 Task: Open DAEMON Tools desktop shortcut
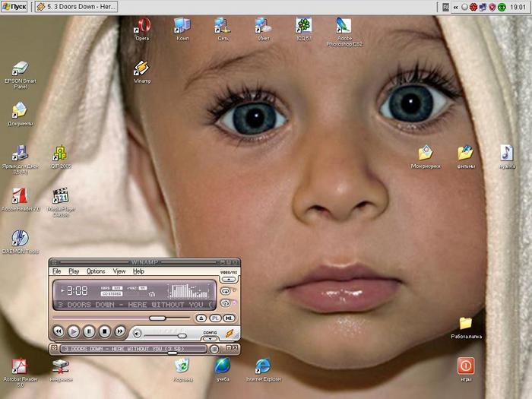21,242
